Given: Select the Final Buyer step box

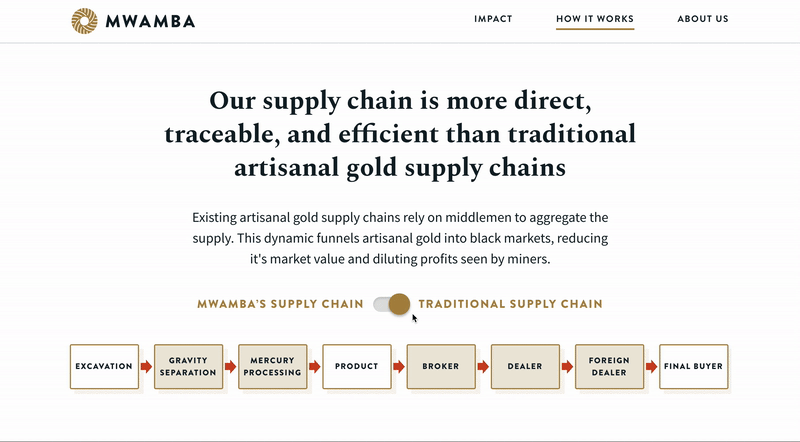Looking at the screenshot, I should coord(694,366).
